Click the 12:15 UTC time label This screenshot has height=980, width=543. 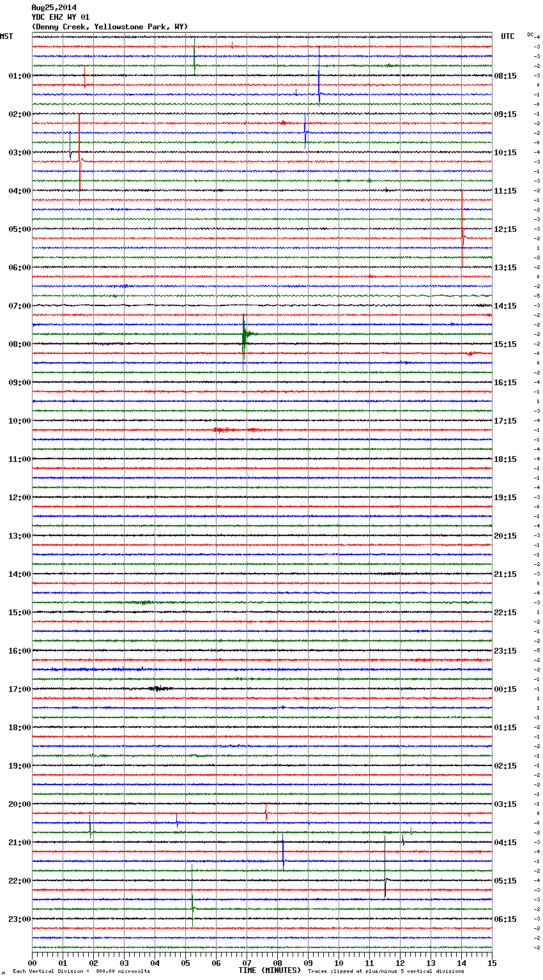pos(505,229)
